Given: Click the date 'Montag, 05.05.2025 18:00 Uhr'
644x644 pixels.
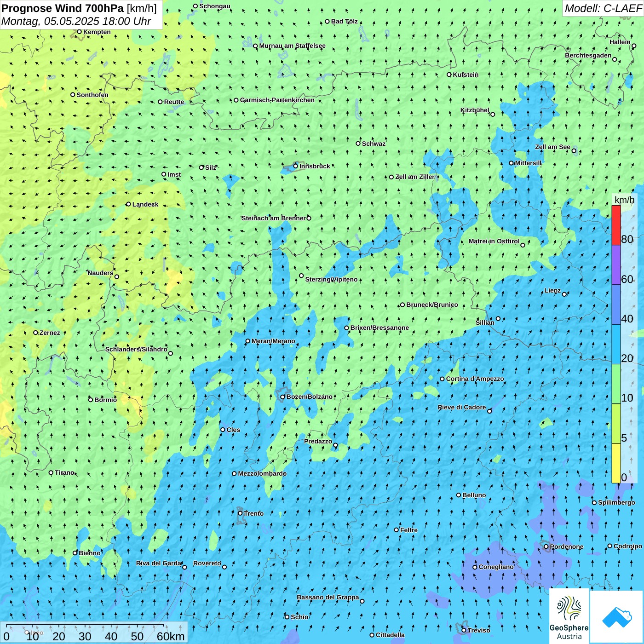Looking at the screenshot, I should coord(76,21).
